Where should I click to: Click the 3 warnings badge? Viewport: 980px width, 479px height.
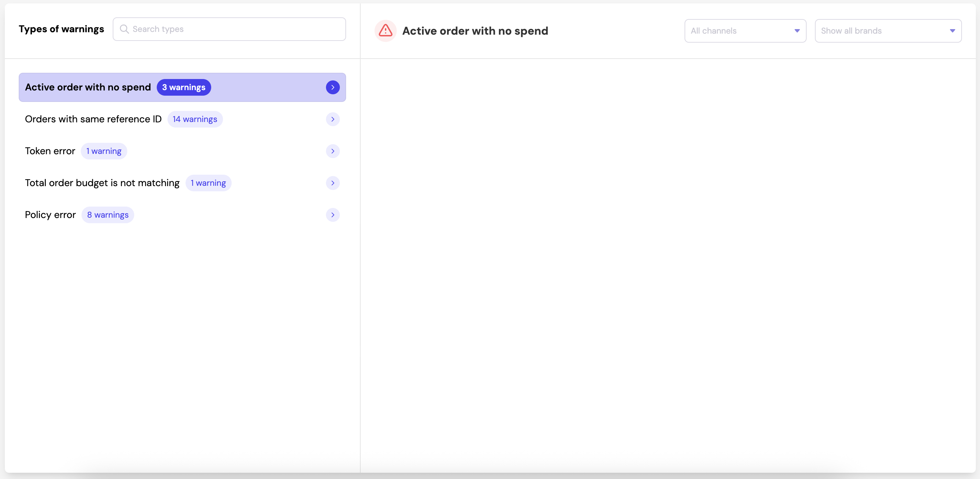pyautogui.click(x=184, y=87)
